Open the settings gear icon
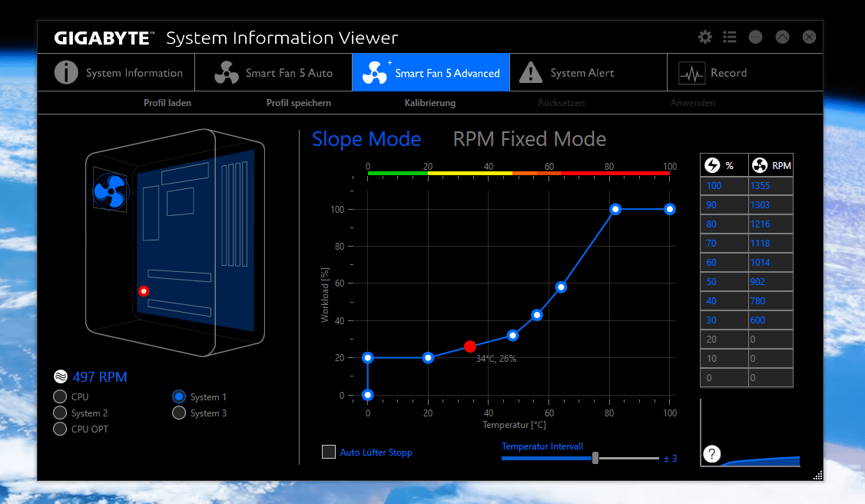The width and height of the screenshot is (865, 504). (705, 37)
